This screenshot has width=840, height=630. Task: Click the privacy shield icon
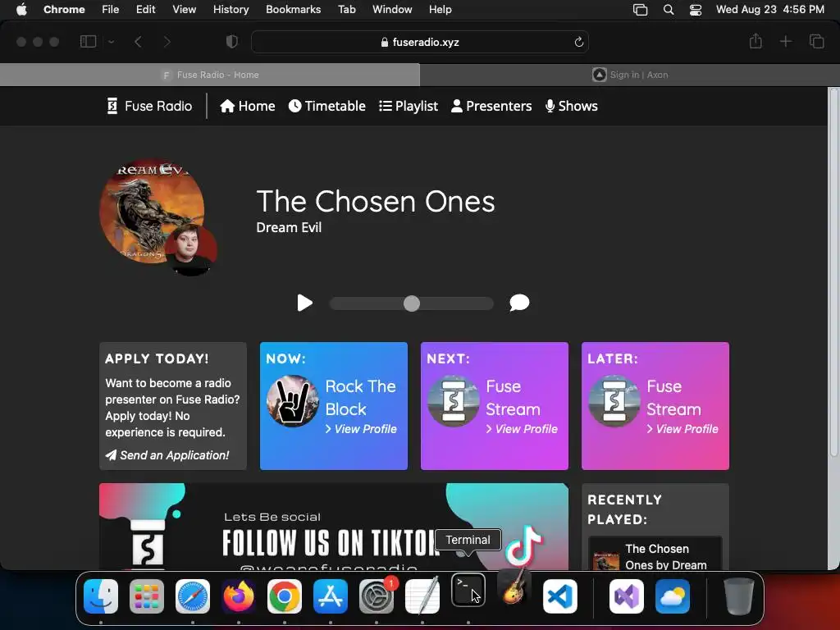[x=232, y=41]
